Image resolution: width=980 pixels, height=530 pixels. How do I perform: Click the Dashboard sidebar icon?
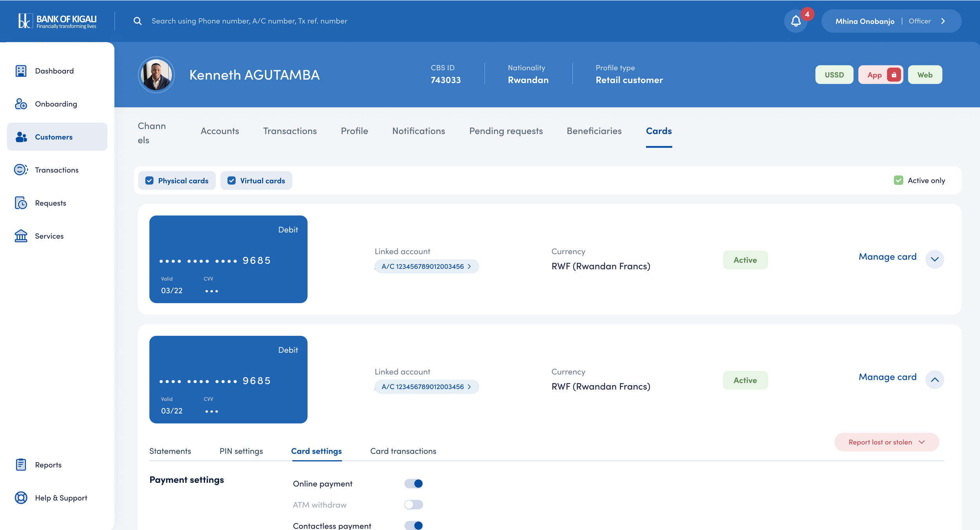21,71
